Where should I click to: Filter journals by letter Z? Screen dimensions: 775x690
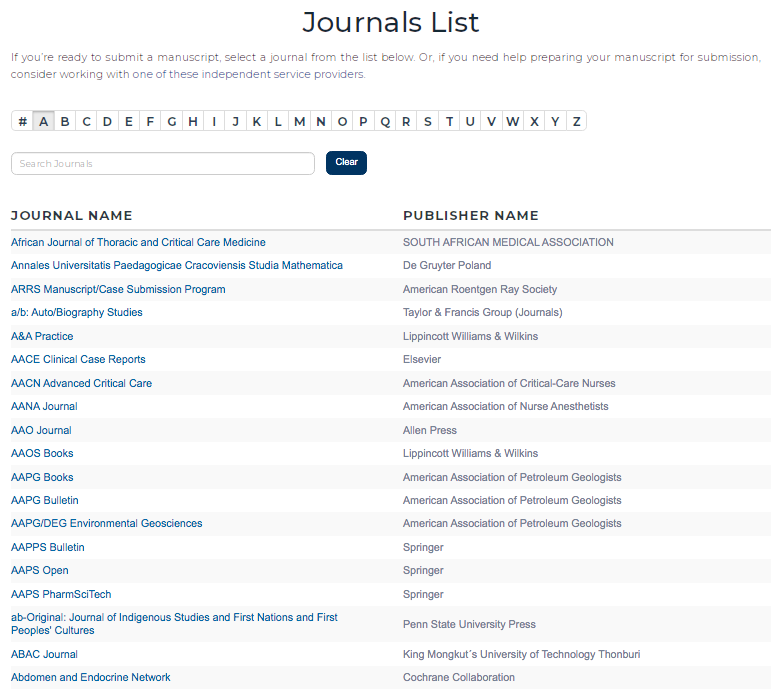click(576, 121)
